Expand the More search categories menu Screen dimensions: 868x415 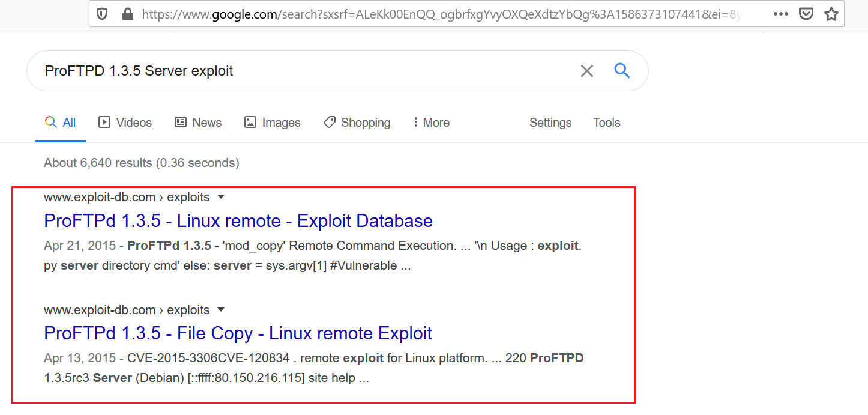431,123
